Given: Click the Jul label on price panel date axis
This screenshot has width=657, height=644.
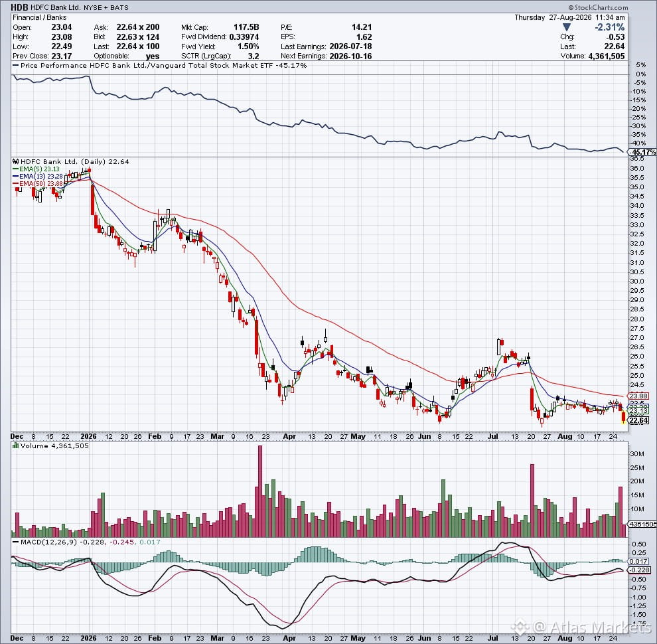Looking at the screenshot, I should click(493, 436).
